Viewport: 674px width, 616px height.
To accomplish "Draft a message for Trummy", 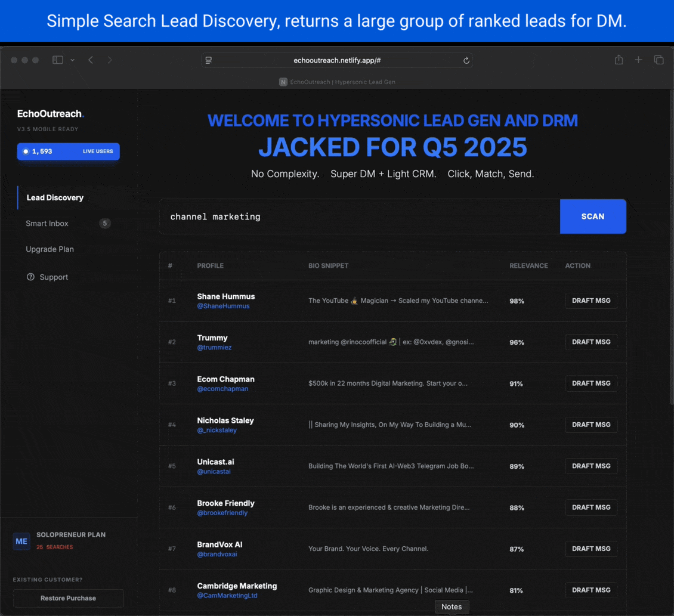I will 591,342.
